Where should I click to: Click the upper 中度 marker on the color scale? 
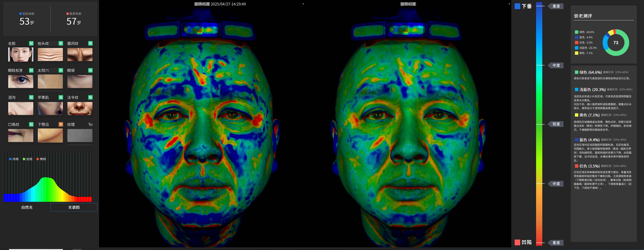click(x=556, y=65)
